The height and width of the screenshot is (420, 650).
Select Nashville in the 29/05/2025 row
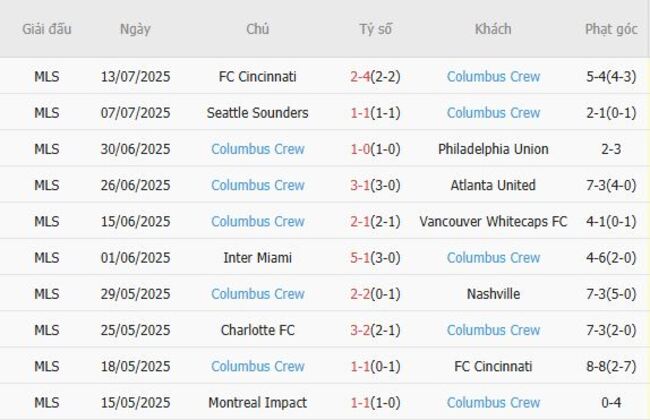493,294
